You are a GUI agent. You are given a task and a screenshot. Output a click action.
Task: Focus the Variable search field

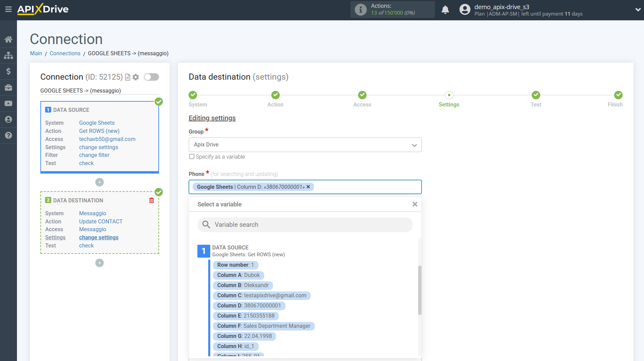(305, 225)
